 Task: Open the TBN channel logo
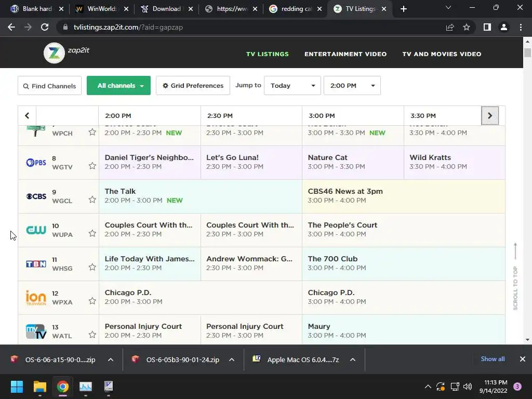[x=36, y=263]
